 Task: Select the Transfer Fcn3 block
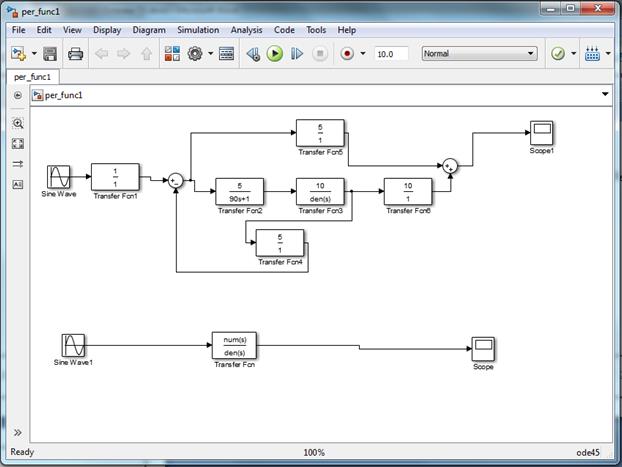[320, 192]
